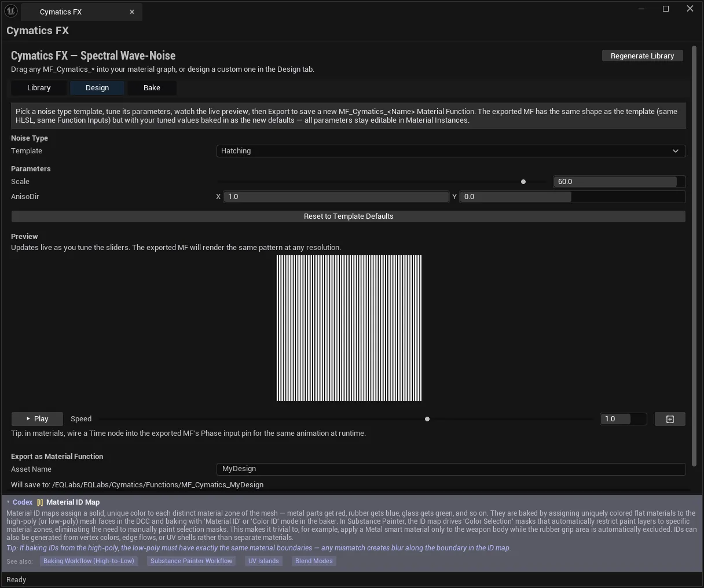
Task: Open Substance Painter Workflow link
Action: click(x=191, y=561)
